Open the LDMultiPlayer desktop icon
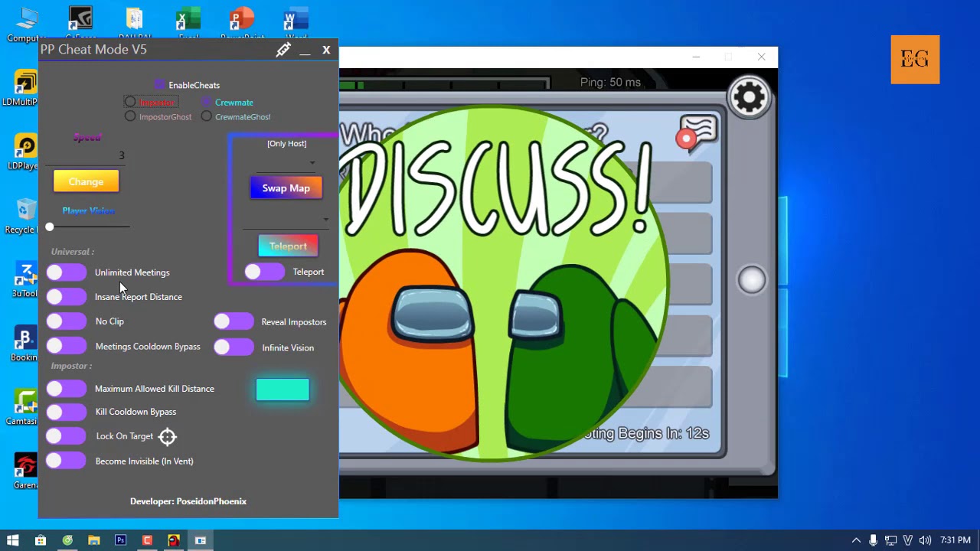 [x=24, y=88]
